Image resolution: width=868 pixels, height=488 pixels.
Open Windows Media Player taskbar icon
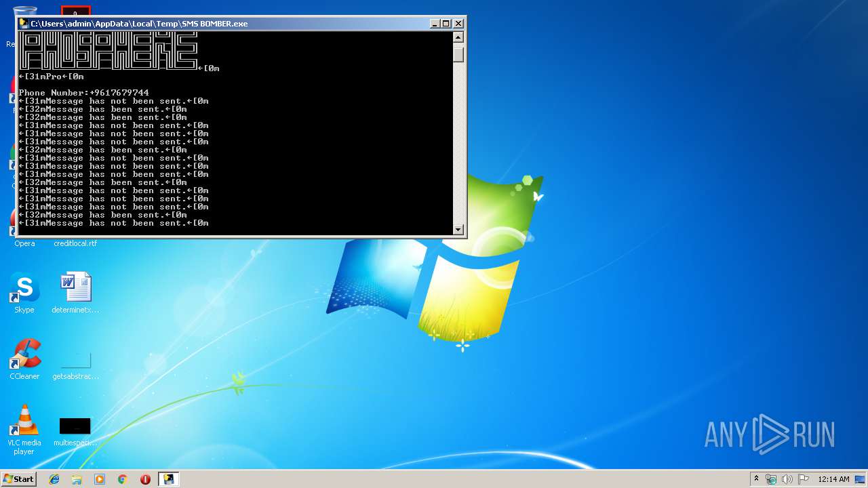[x=100, y=479]
